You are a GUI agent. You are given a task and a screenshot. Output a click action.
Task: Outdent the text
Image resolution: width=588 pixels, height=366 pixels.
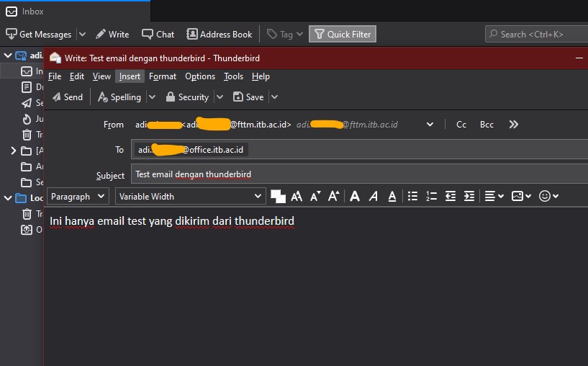450,196
